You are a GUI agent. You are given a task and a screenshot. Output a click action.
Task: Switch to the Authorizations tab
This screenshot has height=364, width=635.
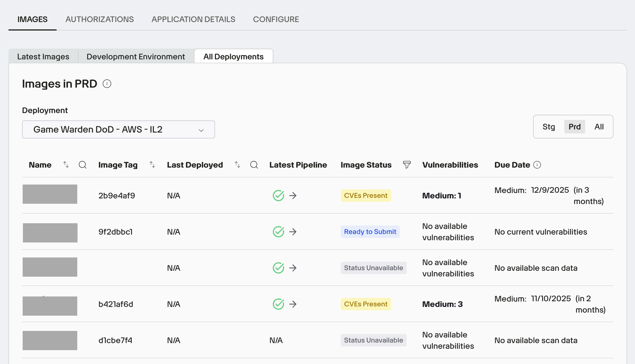pos(100,19)
